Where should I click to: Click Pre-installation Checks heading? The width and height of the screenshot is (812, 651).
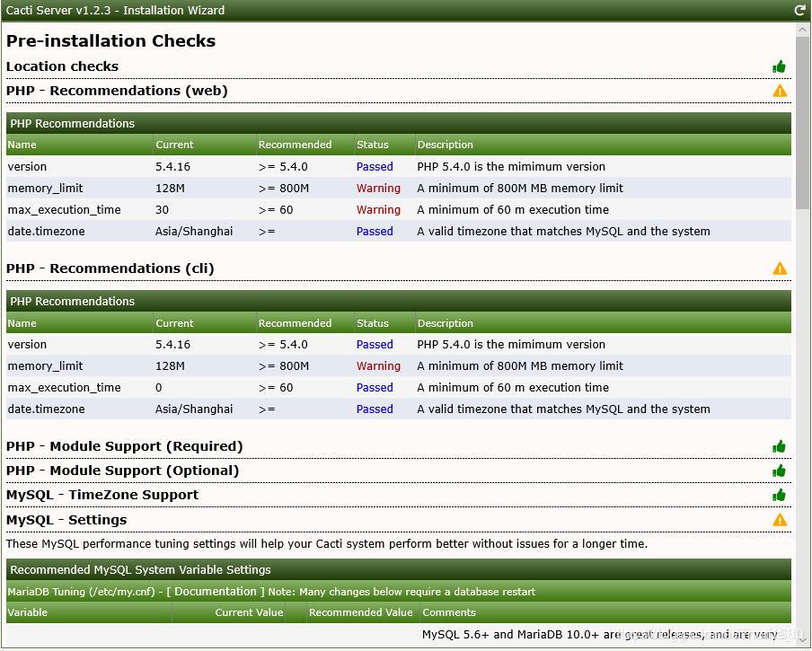110,41
